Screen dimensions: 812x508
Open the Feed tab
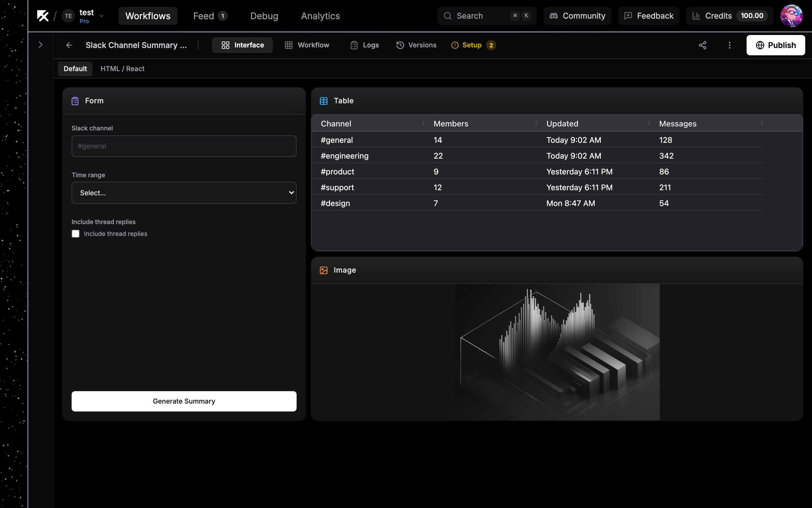pyautogui.click(x=210, y=16)
